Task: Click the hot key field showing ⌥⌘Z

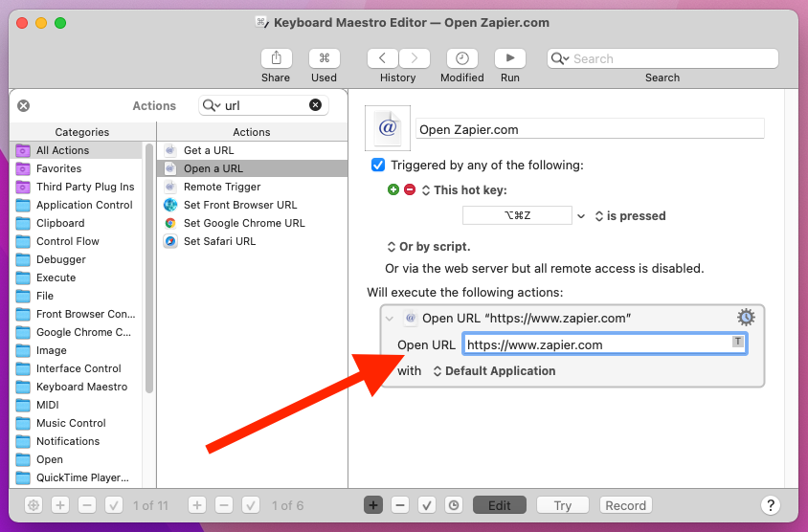Action: coord(517,215)
